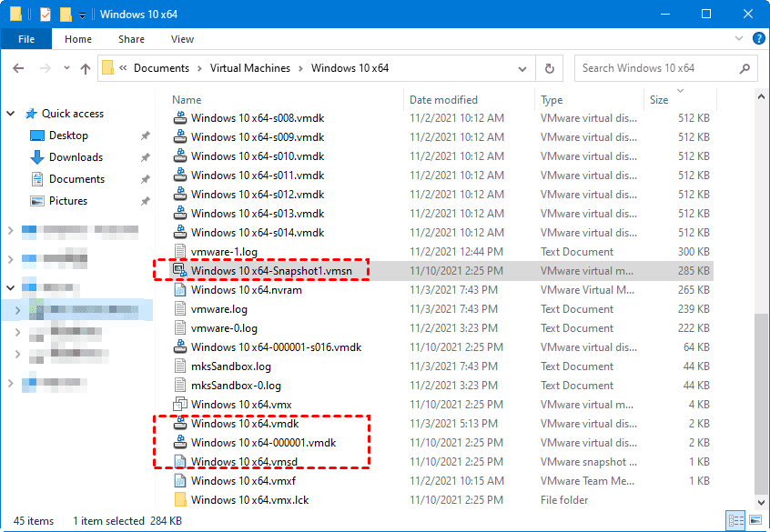
Task: Click the vmware-0.log file icon
Action: pos(180,327)
